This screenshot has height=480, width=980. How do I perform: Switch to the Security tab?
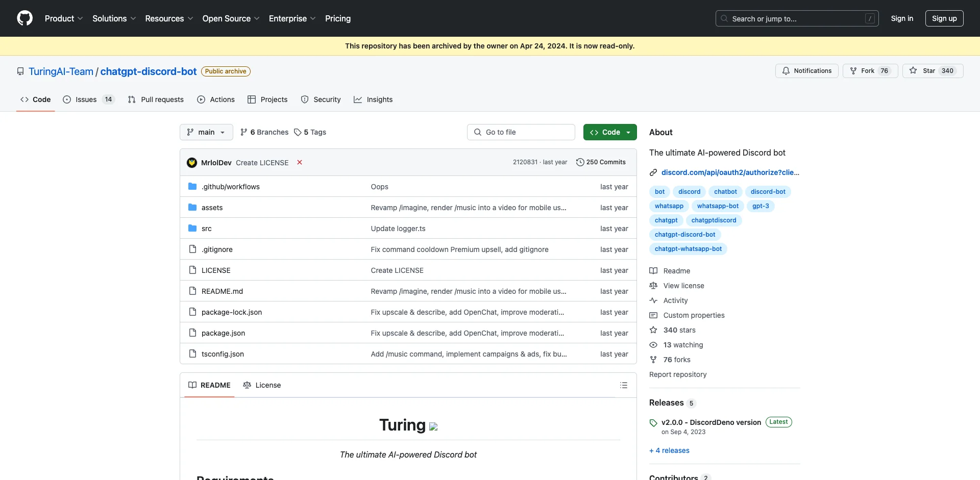pos(321,99)
